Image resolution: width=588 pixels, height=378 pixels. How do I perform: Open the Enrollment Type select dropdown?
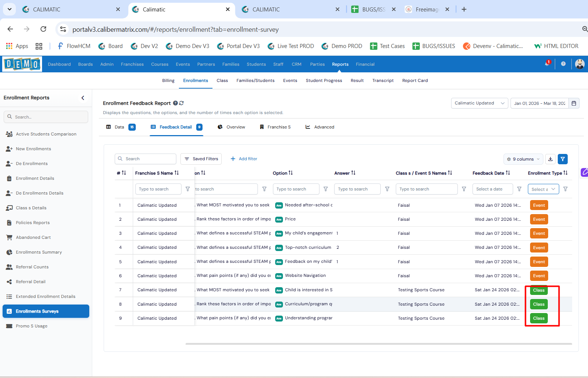543,189
